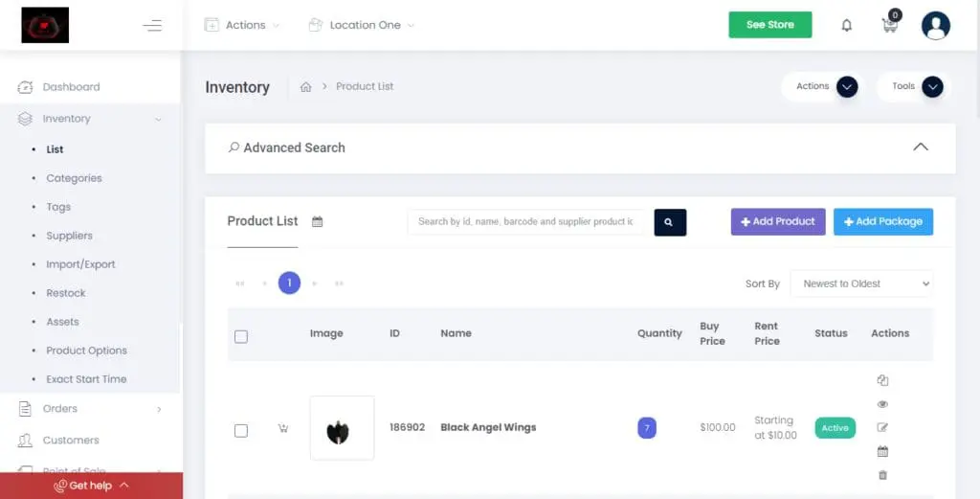Screen dimensions: 980x499
Task: Click the Orders sidebar icon
Action: [x=25, y=409]
